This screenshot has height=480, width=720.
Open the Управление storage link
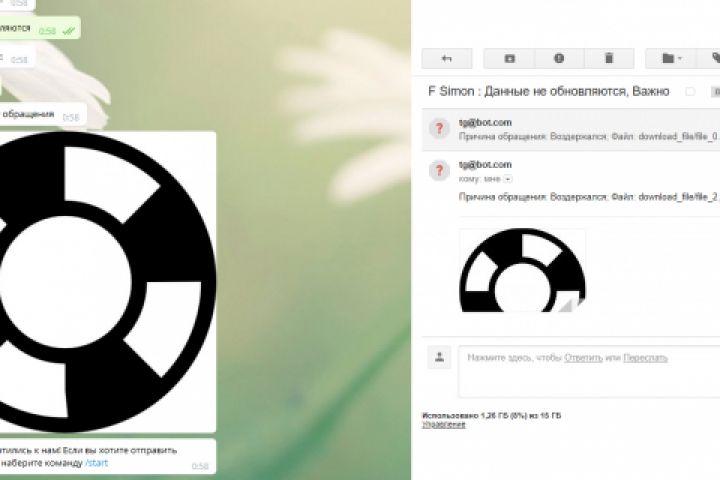tap(444, 425)
